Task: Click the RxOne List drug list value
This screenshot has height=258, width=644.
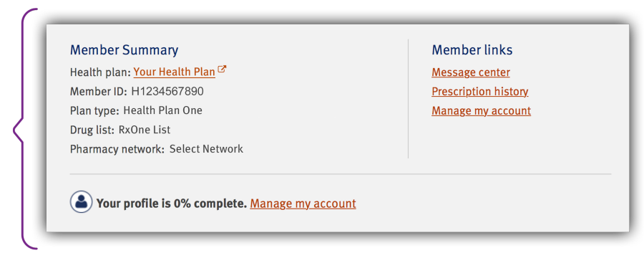Action: click(x=145, y=130)
